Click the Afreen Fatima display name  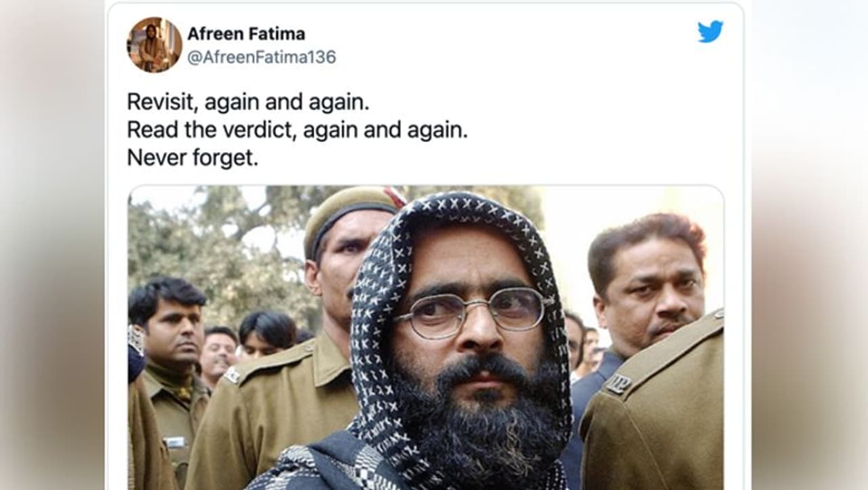click(246, 33)
